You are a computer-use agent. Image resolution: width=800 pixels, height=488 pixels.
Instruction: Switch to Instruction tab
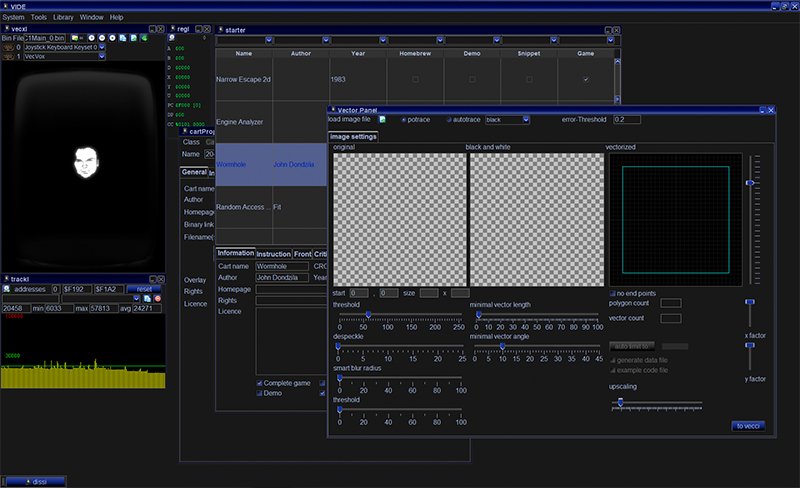pos(273,254)
